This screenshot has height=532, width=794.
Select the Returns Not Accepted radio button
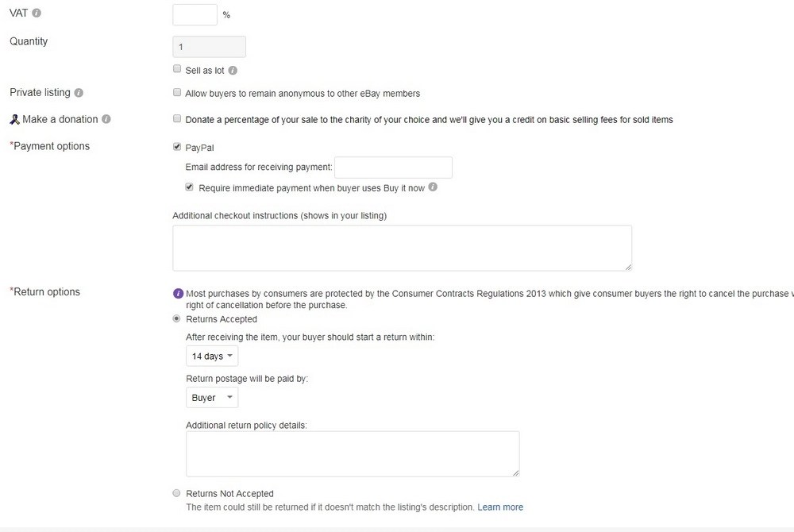point(176,493)
